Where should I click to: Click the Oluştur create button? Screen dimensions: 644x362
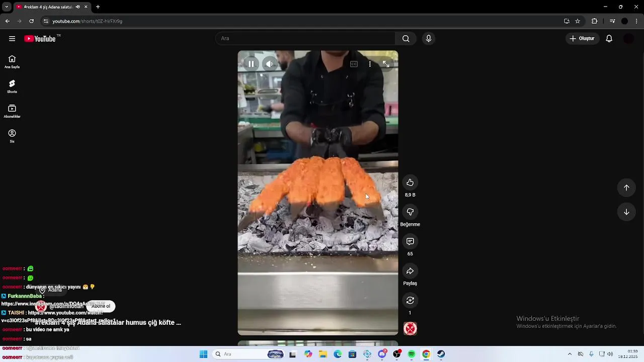coord(583,39)
